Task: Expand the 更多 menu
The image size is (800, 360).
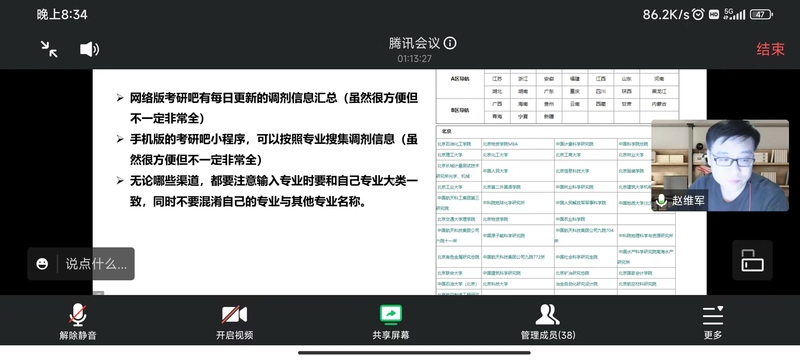Action: (x=713, y=322)
